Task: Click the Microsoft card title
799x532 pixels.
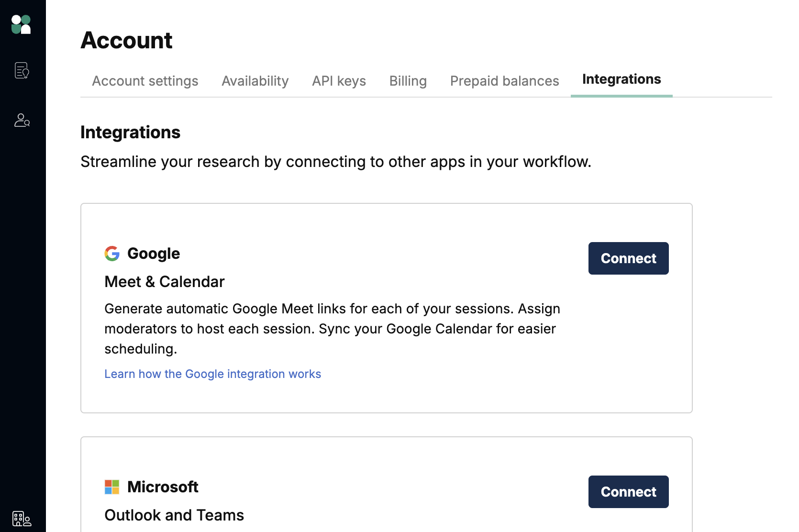Action: (163, 487)
